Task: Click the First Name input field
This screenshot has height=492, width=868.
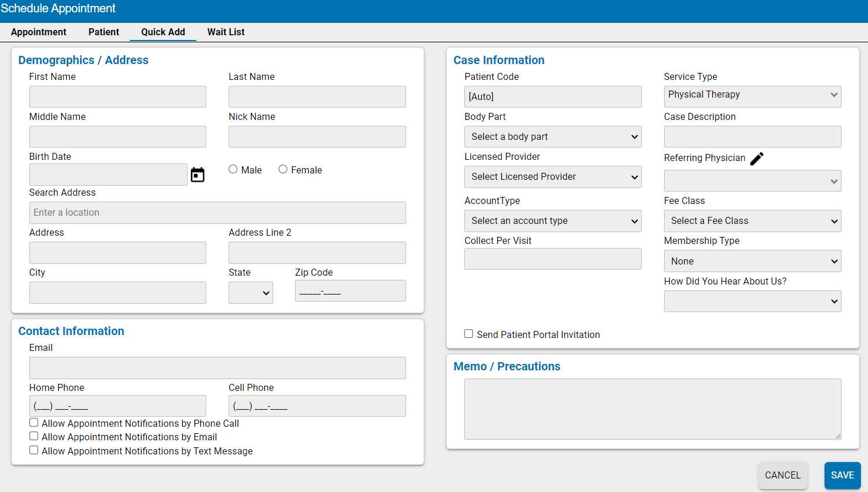Action: (118, 96)
